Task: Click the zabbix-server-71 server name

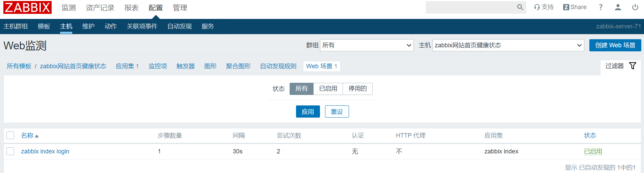Action: tap(618, 26)
